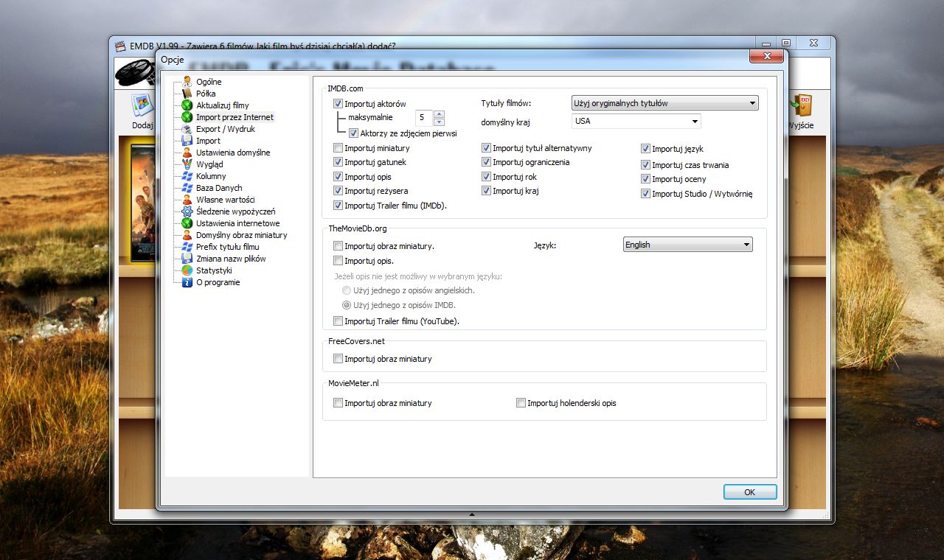The image size is (944, 560).
Task: Click the EMDB film reel logo
Action: tap(134, 72)
